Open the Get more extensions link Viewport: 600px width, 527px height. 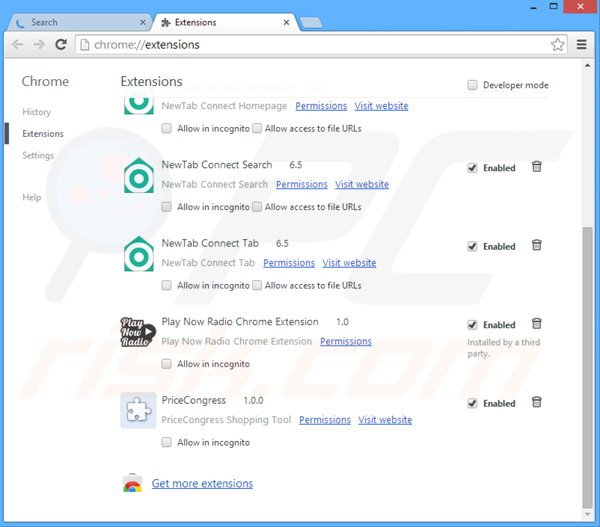tap(202, 483)
